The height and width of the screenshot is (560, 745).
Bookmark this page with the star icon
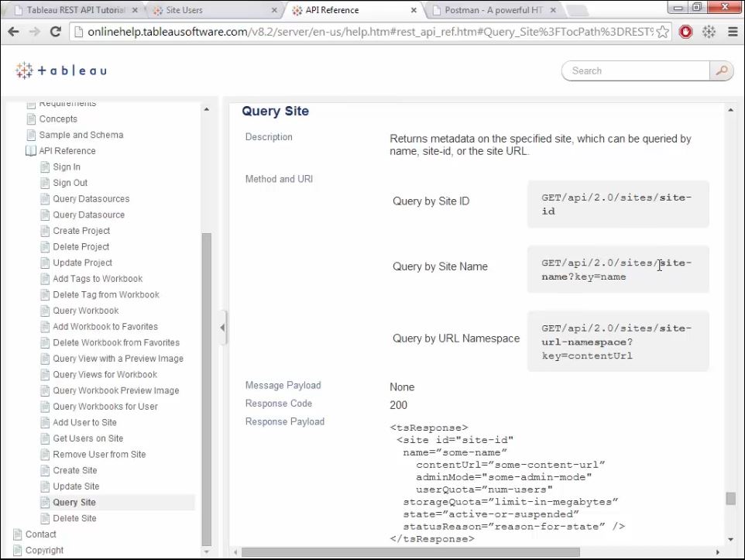pos(662,32)
